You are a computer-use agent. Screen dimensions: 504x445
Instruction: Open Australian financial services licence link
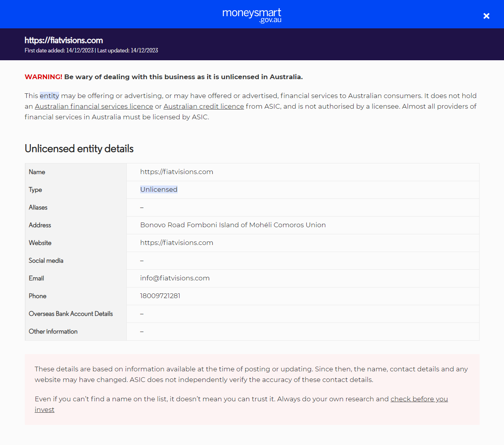94,106
